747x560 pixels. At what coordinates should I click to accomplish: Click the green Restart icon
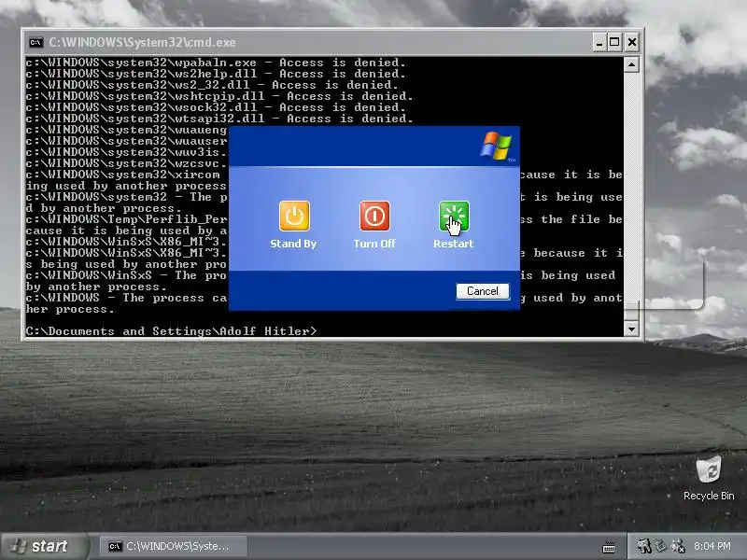tap(454, 217)
